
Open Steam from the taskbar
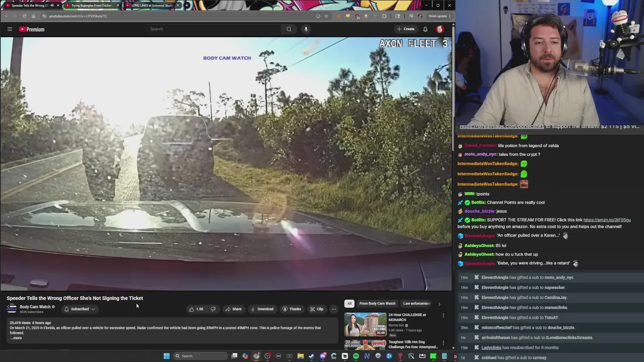coord(311,356)
